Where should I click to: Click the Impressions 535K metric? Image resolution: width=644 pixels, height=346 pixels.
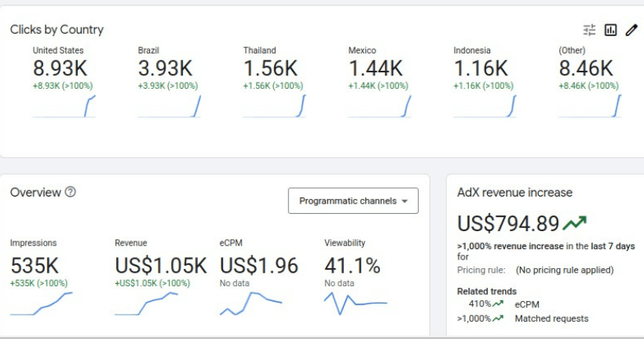pos(35,266)
